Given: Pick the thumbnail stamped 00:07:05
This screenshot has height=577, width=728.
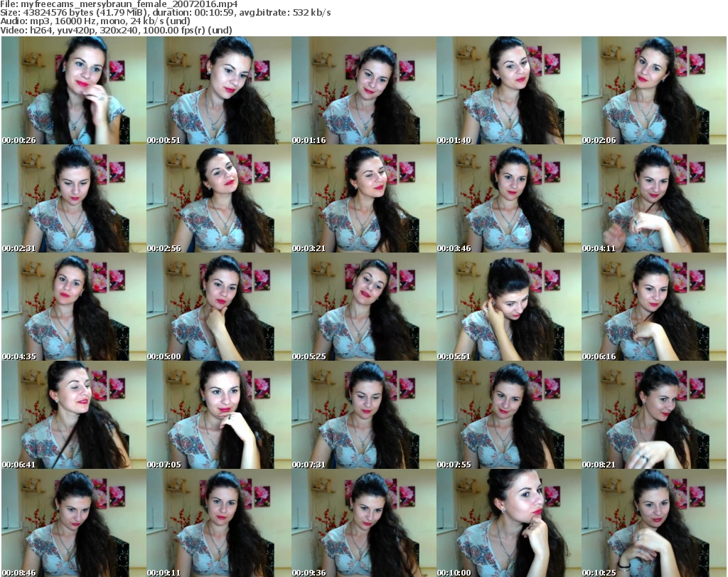Looking at the screenshot, I should click(x=219, y=415).
